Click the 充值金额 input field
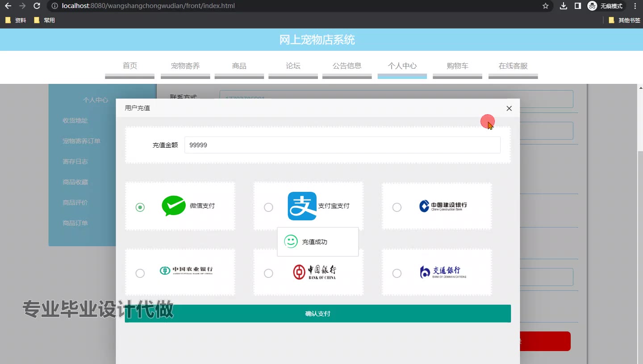This screenshot has height=364, width=643. click(342, 145)
